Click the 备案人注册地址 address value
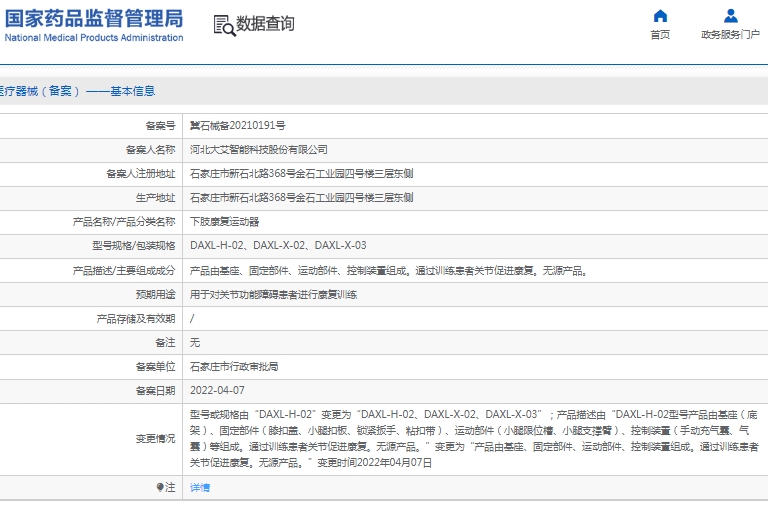The height and width of the screenshot is (505, 768). tap(302, 174)
